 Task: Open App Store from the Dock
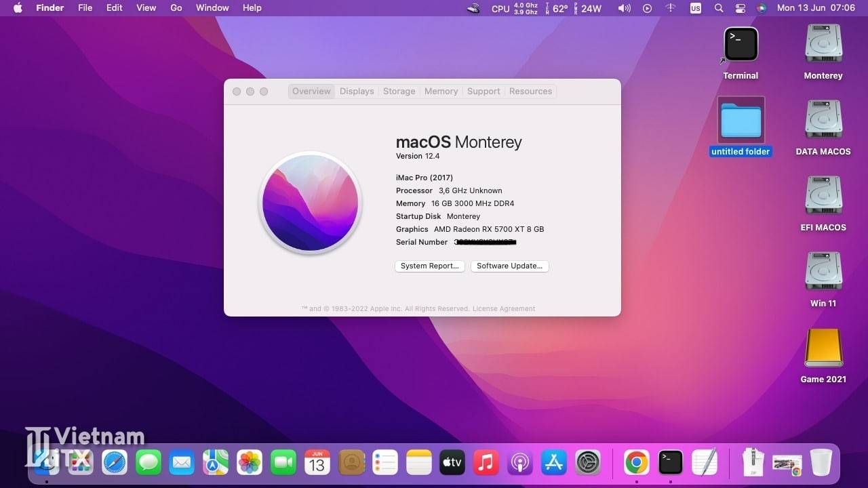click(x=554, y=463)
